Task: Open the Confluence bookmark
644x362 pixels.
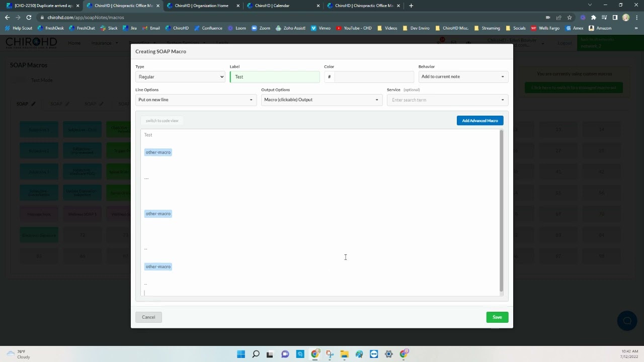Action: 208,28
